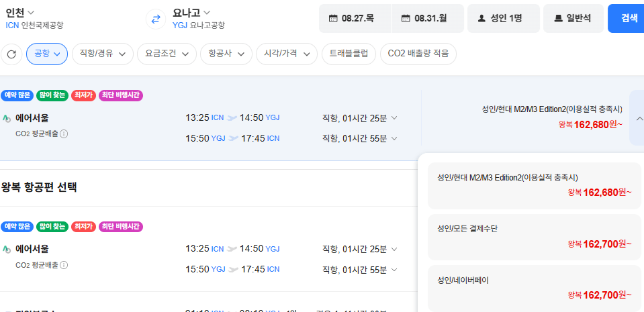Select the 성인/네이버페이 fare option
The image size is (644, 312).
click(535, 289)
